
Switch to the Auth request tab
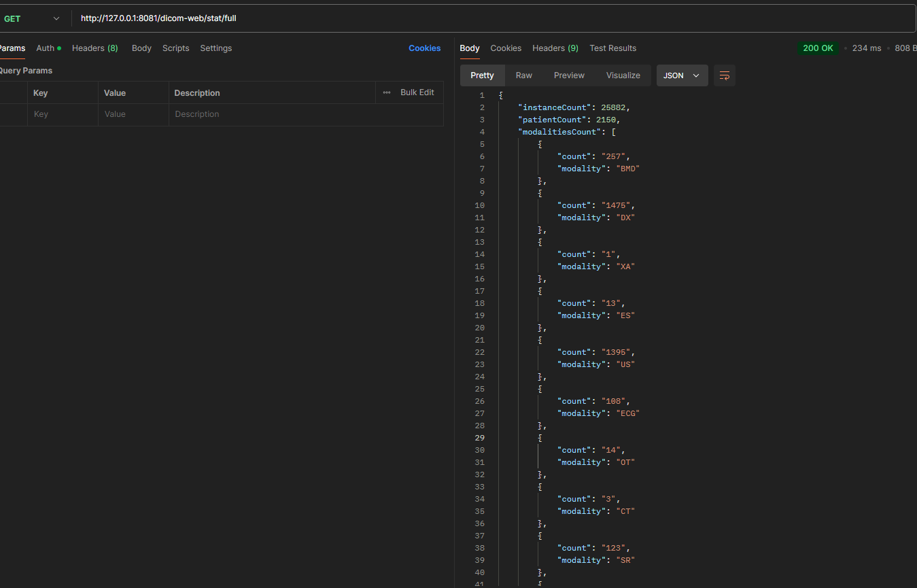pyautogui.click(x=48, y=48)
